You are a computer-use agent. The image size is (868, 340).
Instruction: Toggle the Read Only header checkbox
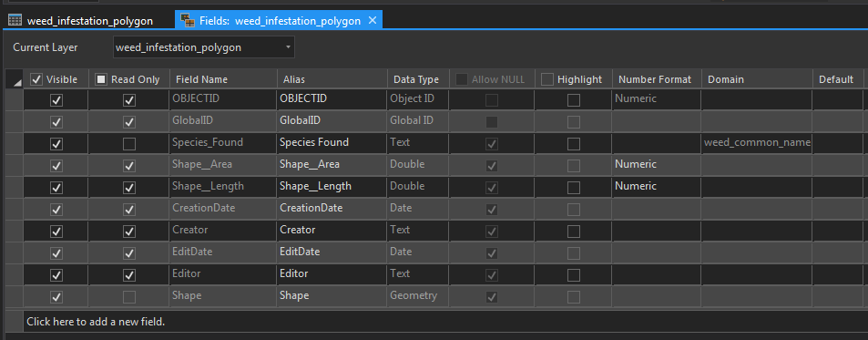(x=101, y=79)
